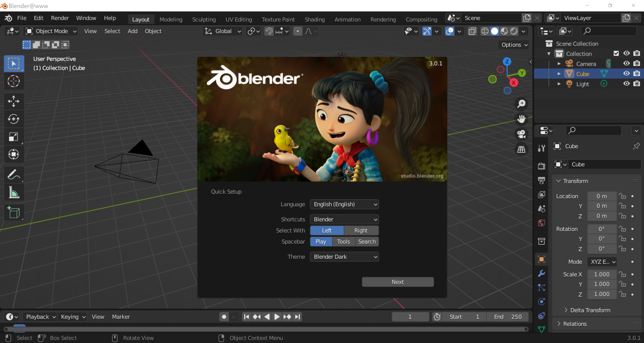The height and width of the screenshot is (343, 644).
Task: Toggle visibility of the Light object
Action: tap(626, 84)
